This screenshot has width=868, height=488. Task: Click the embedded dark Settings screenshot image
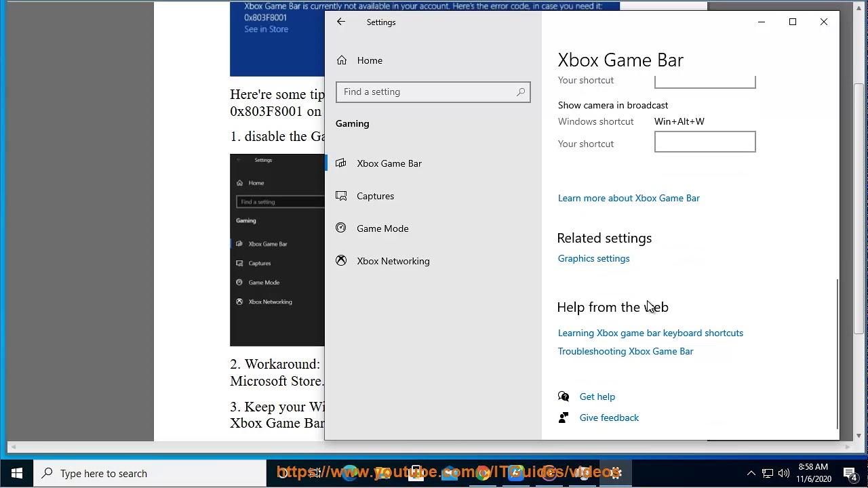(x=277, y=250)
